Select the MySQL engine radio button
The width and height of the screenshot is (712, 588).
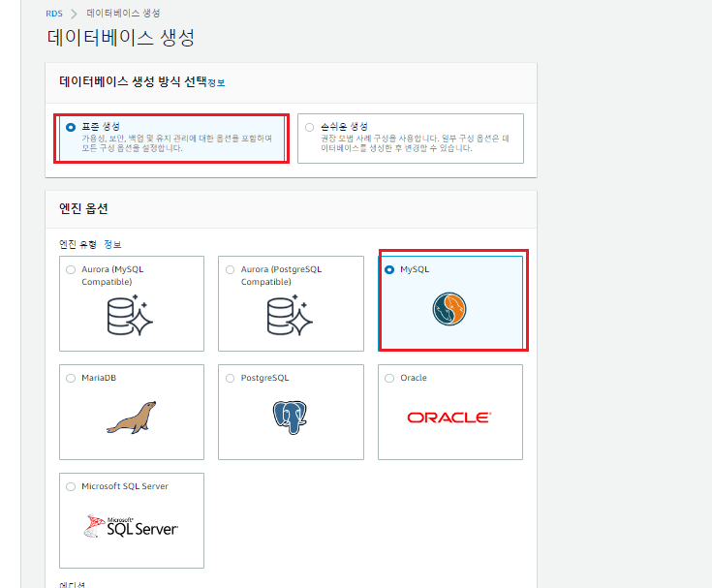click(x=389, y=269)
